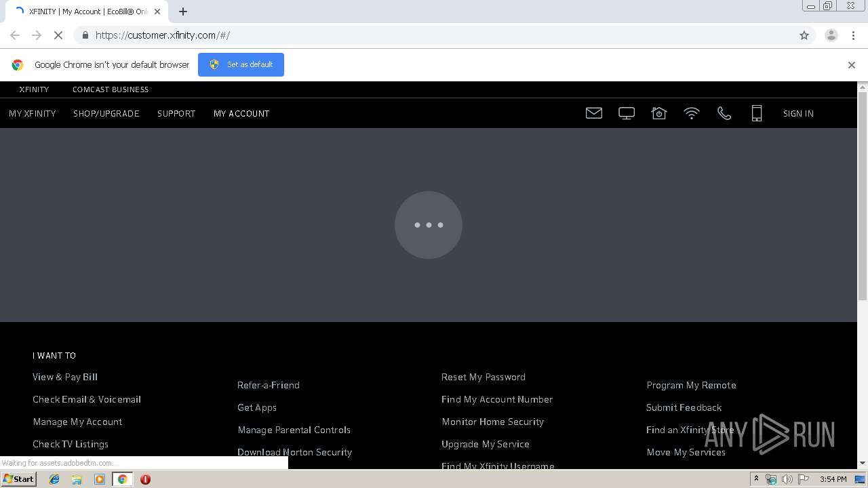
Task: Switch to XFINITY top bar tab
Action: [34, 89]
